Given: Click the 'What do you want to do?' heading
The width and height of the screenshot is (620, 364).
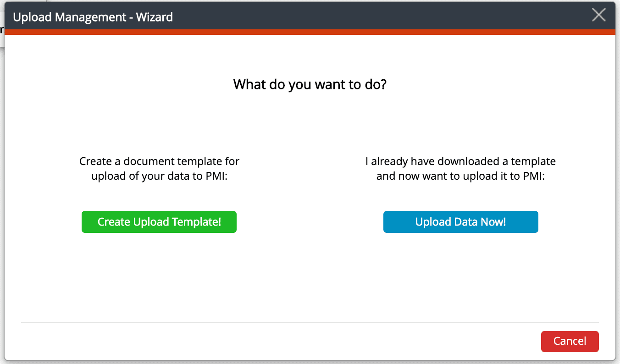Looking at the screenshot, I should click(x=310, y=84).
